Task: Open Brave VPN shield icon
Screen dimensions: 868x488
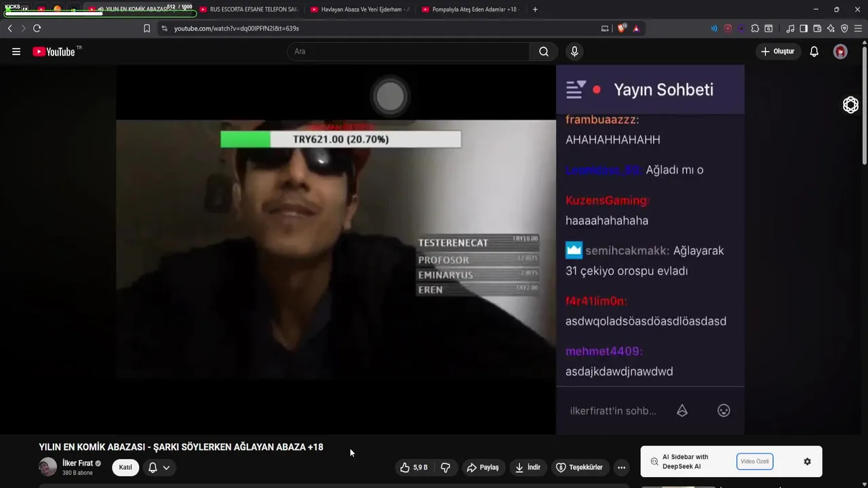Action: 844,28
